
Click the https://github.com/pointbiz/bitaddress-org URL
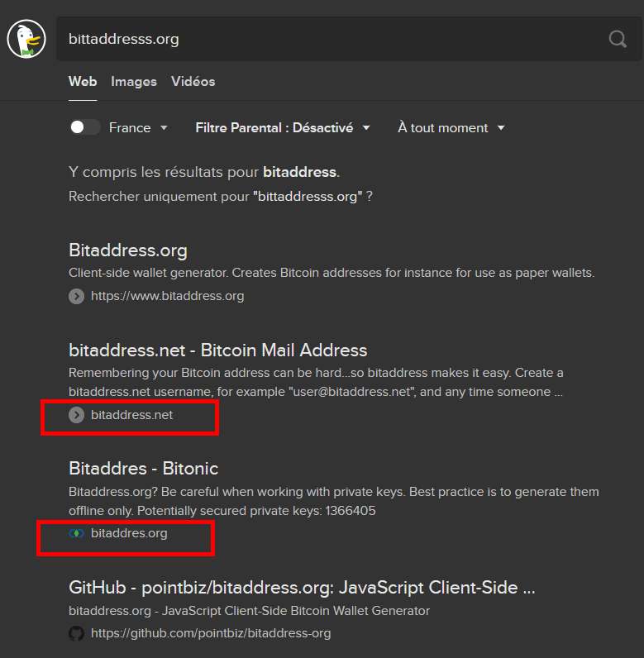[x=211, y=633]
